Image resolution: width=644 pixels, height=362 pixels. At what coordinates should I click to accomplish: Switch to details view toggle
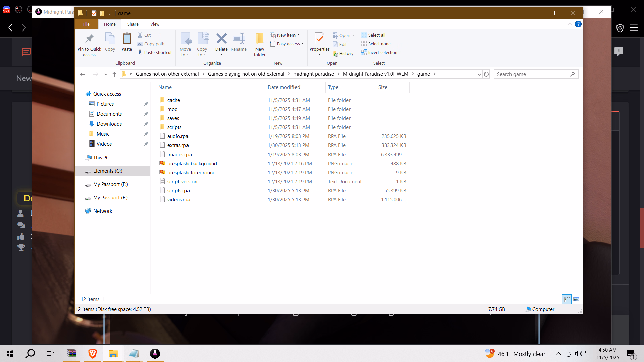567,299
